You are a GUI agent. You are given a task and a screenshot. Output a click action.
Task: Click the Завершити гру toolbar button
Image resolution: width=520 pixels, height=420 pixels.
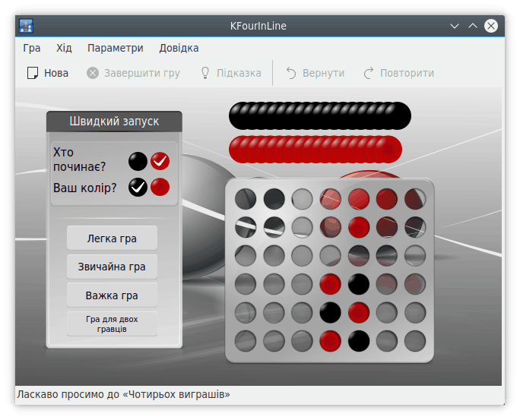(133, 73)
